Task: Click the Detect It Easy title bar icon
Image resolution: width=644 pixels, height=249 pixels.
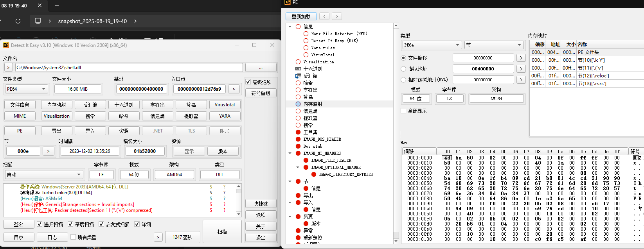Action: [6, 45]
